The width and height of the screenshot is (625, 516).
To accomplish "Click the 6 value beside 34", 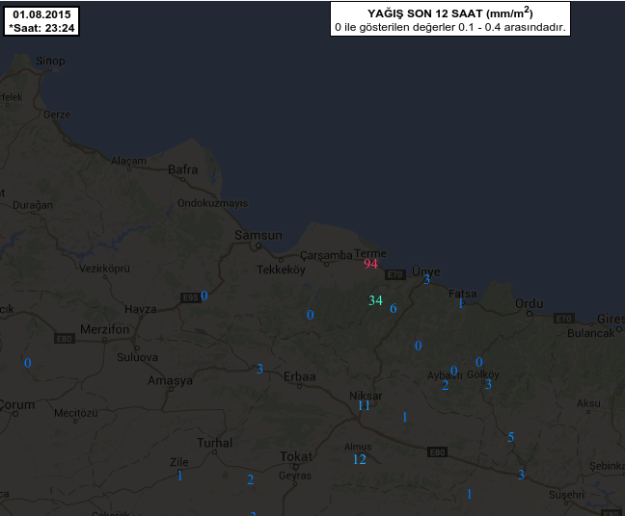I will (x=393, y=308).
